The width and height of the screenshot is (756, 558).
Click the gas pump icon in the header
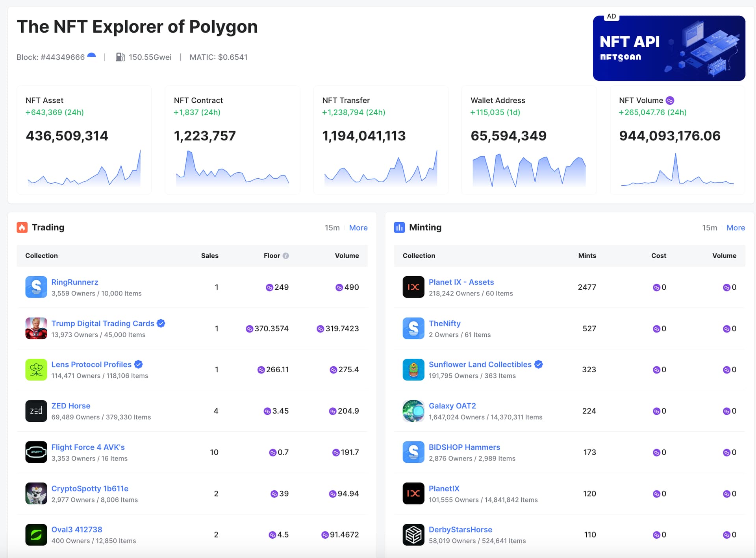point(120,57)
